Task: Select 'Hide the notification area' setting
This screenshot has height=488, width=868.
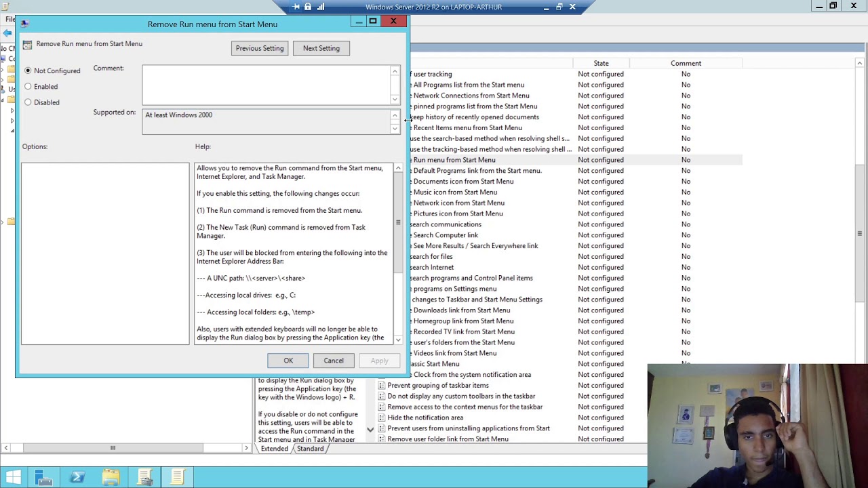Action: click(425, 418)
